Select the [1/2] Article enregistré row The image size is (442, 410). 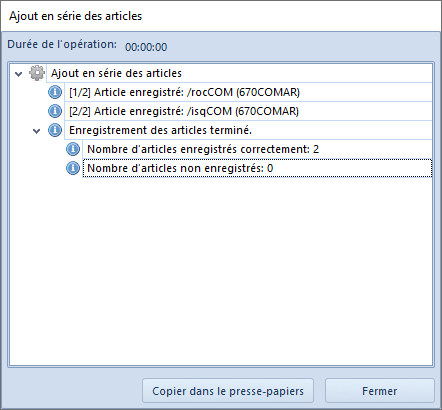(248, 92)
